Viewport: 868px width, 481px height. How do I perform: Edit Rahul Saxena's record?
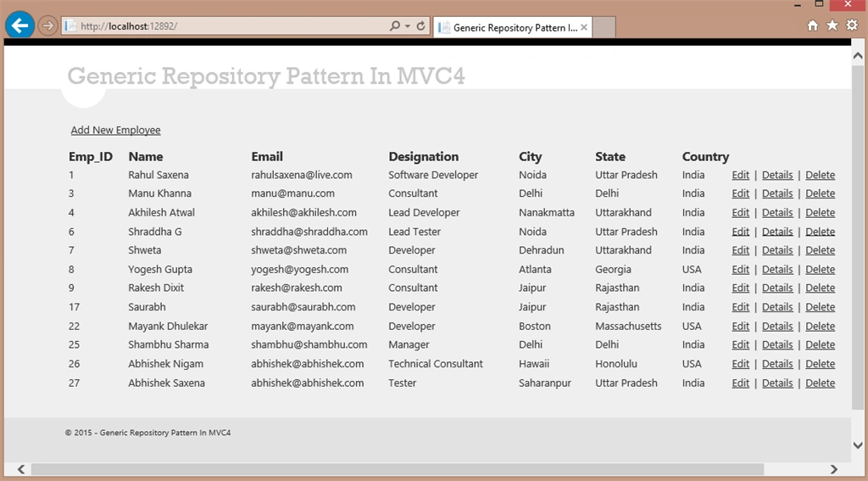(x=740, y=175)
